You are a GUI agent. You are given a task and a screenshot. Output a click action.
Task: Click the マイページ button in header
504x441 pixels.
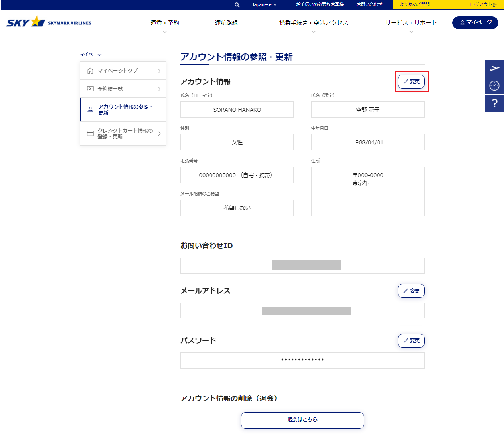[475, 22]
